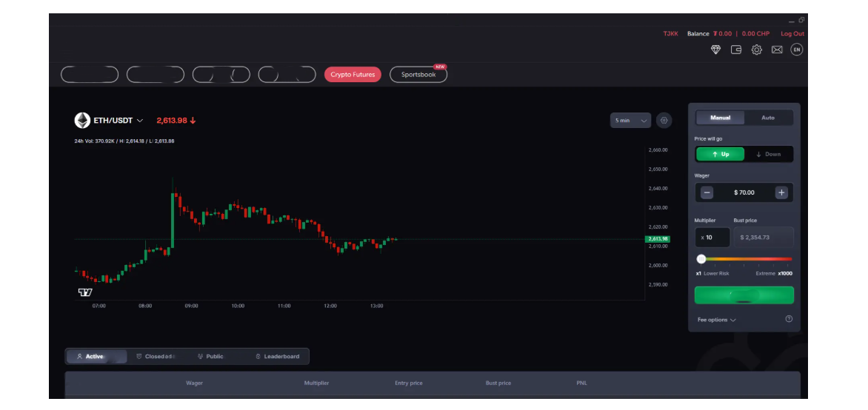Image resolution: width=868 pixels, height=410 pixels.
Task: Open the Sportsbook tab
Action: click(418, 74)
